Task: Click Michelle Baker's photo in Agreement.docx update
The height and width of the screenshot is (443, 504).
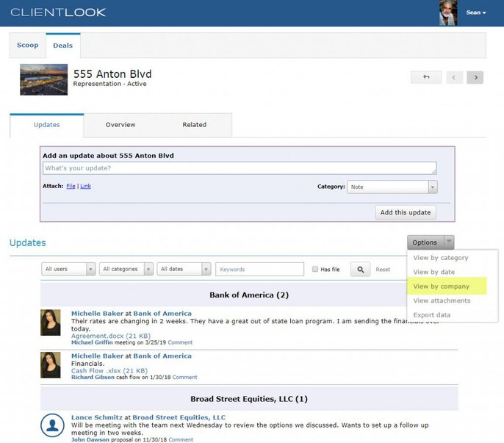Action: 51,323
